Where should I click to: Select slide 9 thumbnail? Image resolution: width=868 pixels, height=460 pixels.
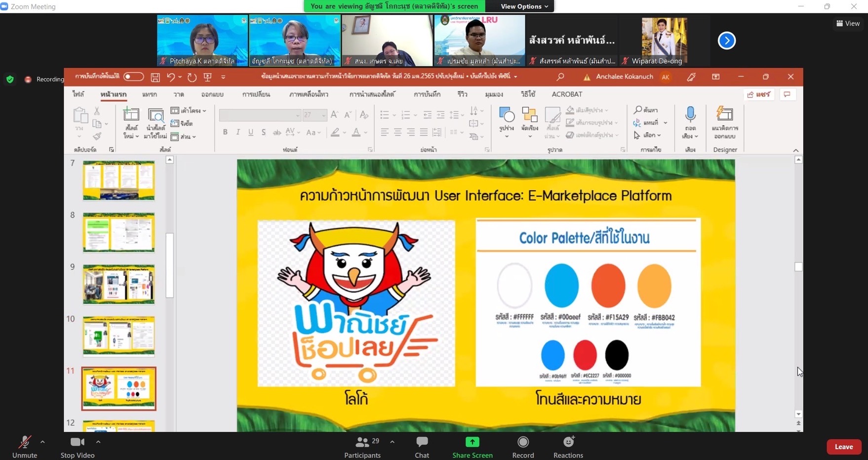coord(118,284)
